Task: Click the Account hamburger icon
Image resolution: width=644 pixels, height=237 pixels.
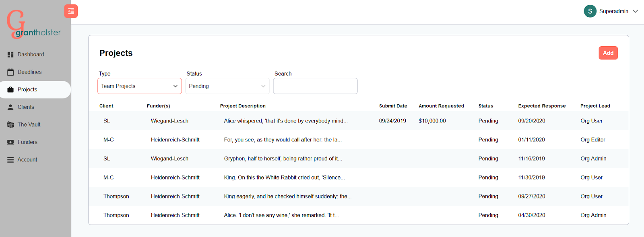Action: (x=10, y=159)
